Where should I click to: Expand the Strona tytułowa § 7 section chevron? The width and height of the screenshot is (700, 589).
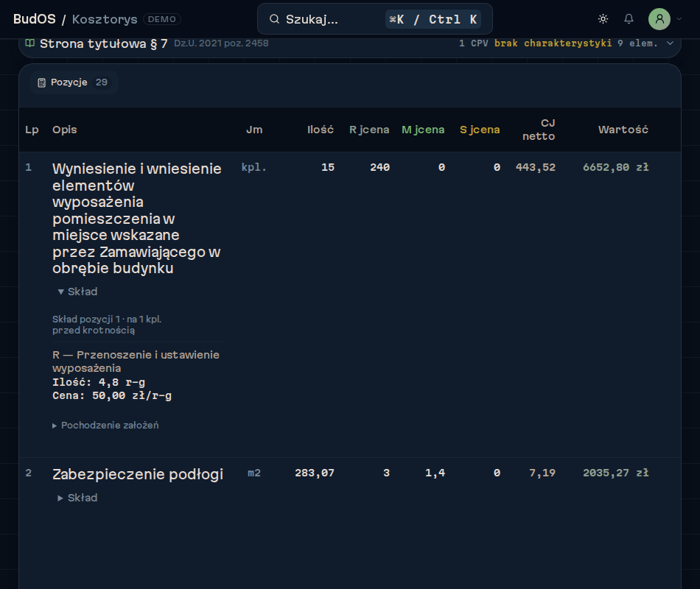click(x=670, y=43)
